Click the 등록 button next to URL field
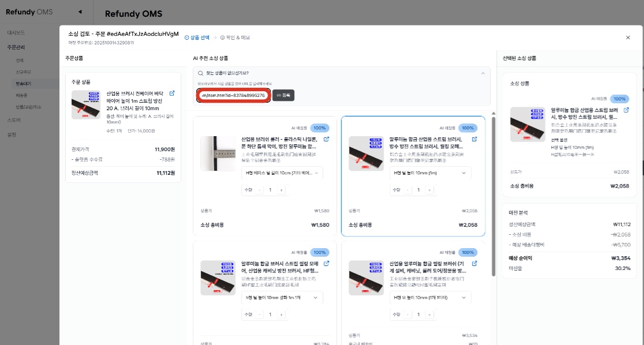 pos(283,95)
